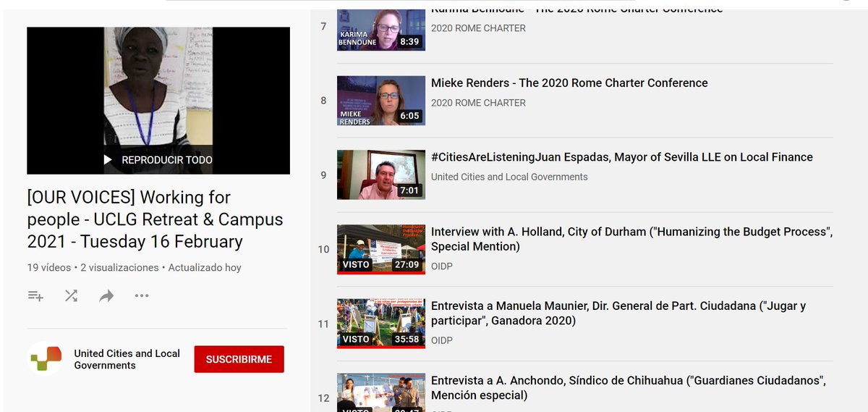868x412 pixels.
Task: Open Mieke Renders video thumbnail
Action: 381,101
